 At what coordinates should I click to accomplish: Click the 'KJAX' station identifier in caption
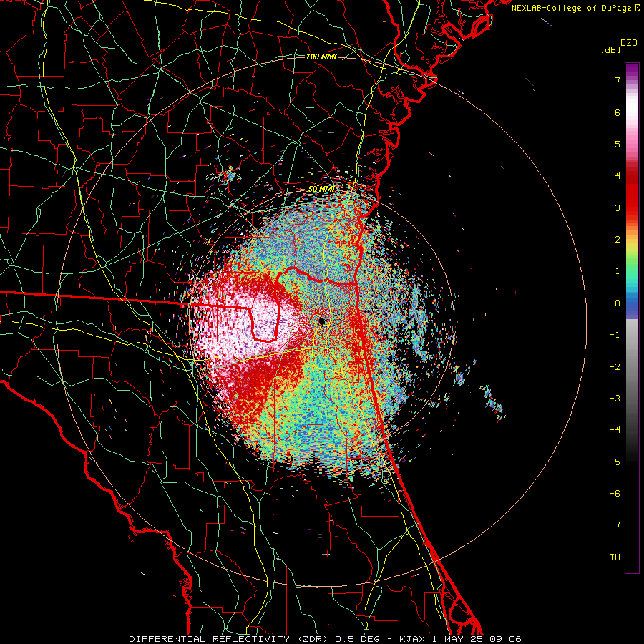pos(413,639)
